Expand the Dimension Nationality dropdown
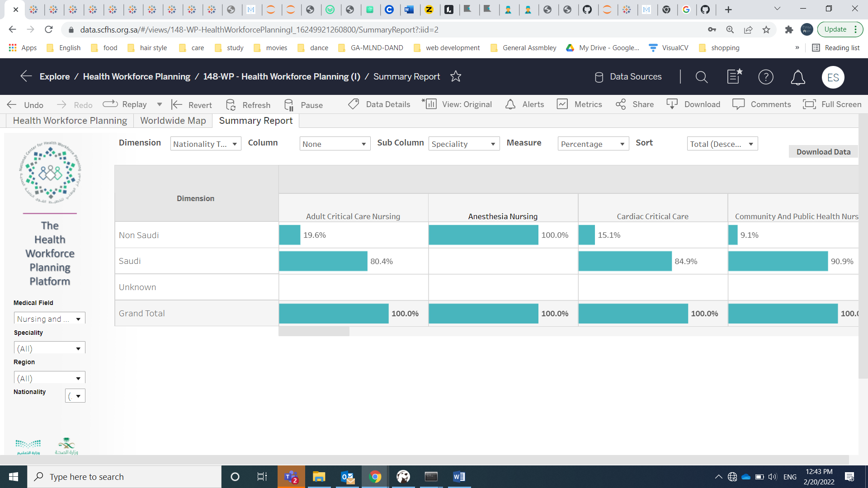 206,144
